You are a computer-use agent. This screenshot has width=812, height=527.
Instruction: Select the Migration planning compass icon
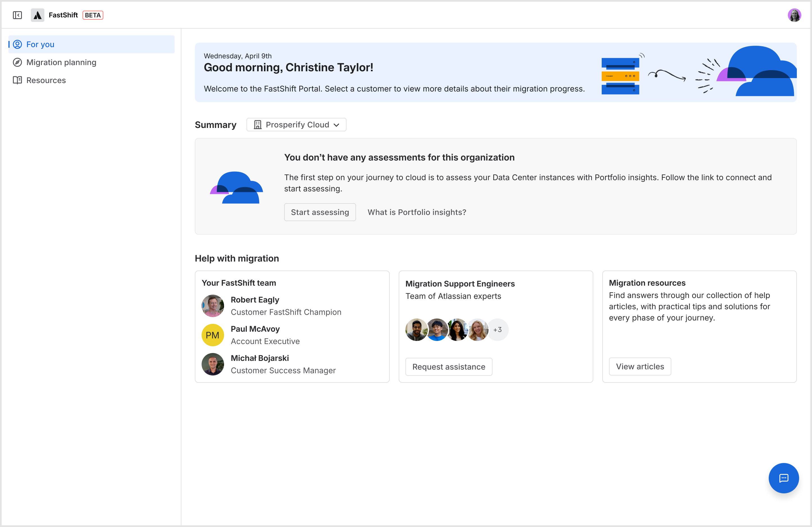[18, 62]
